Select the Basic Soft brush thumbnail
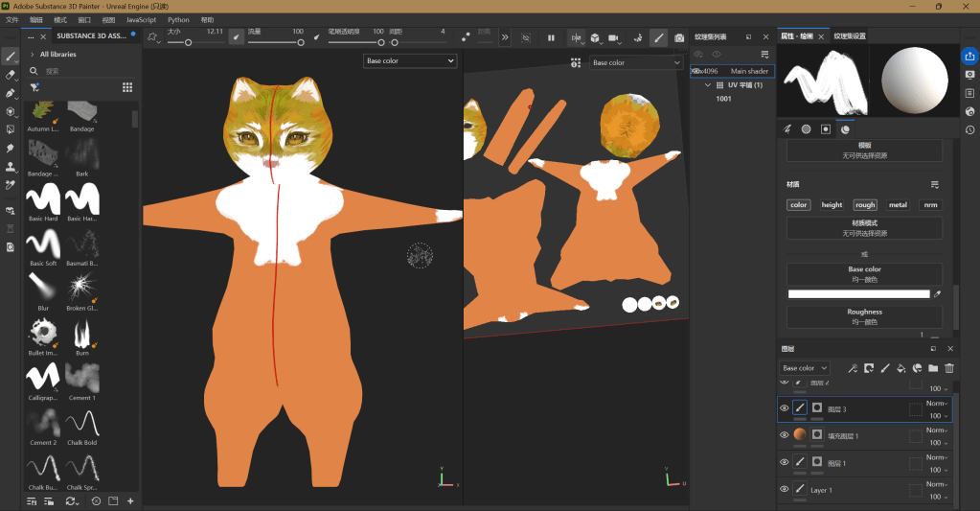 [x=43, y=244]
